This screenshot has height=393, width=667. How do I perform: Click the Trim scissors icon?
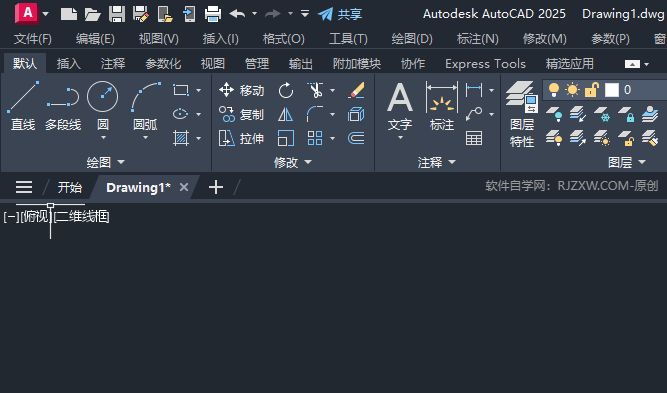click(x=315, y=90)
